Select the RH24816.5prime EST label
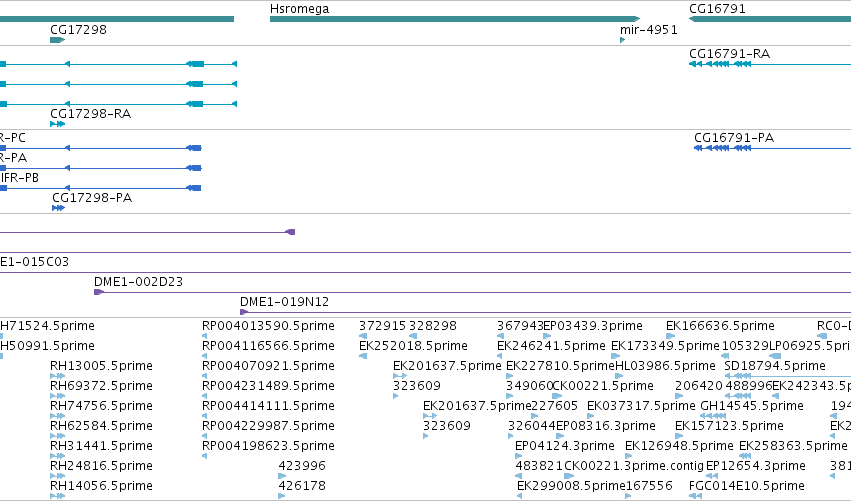 point(101,466)
